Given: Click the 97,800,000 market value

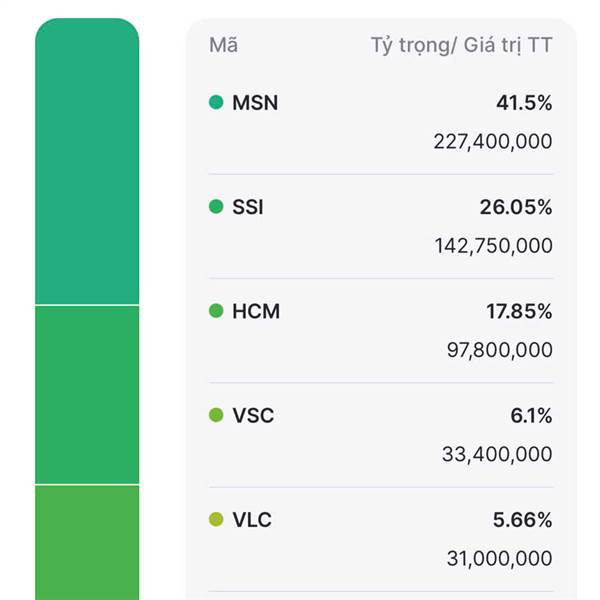Looking at the screenshot, I should pyautogui.click(x=500, y=350).
